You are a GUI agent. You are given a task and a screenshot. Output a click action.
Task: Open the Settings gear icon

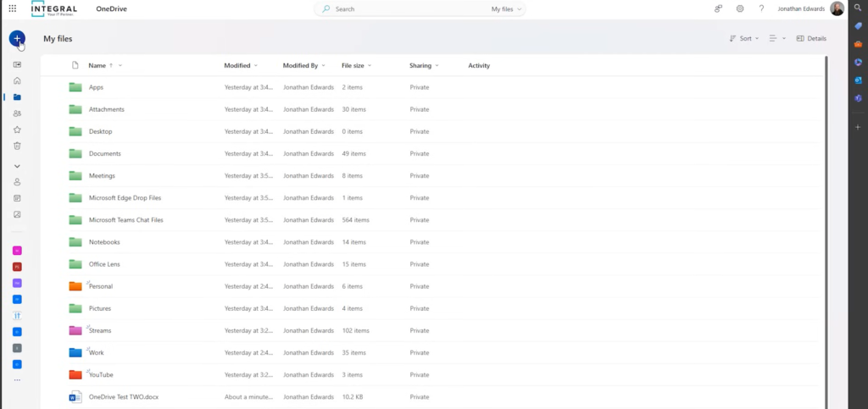click(x=740, y=8)
